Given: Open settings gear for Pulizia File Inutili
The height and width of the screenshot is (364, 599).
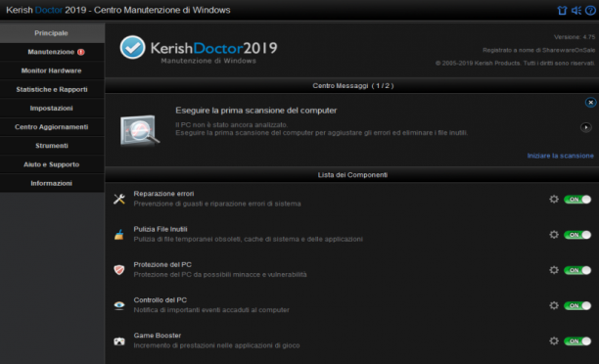Looking at the screenshot, I should [x=554, y=235].
